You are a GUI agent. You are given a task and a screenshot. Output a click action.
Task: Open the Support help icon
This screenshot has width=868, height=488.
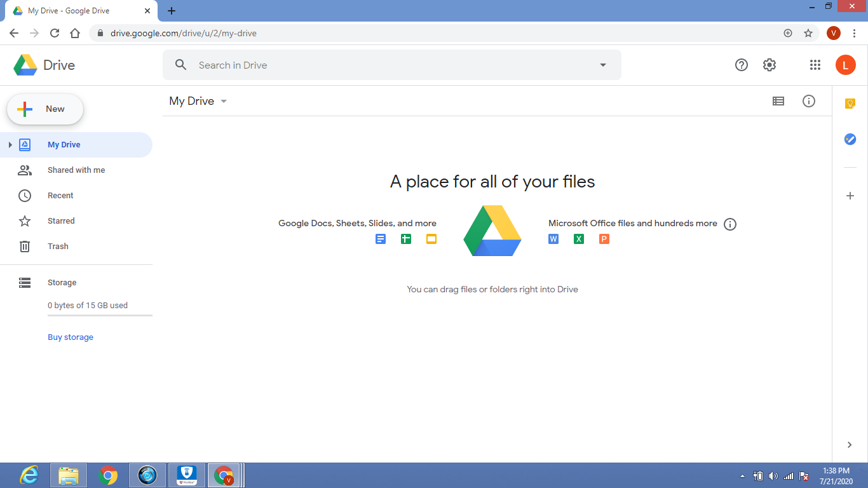point(742,65)
